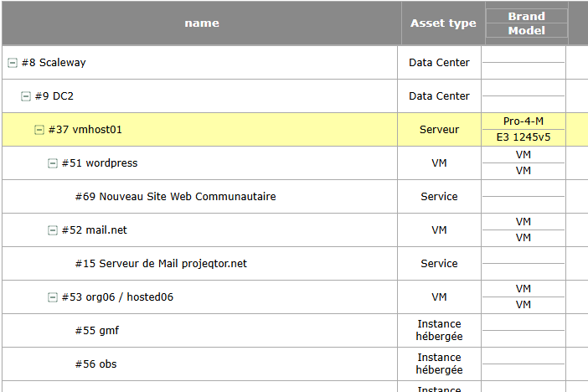Collapse the #52 mail.net VM node
The image size is (588, 392).
pyautogui.click(x=53, y=230)
